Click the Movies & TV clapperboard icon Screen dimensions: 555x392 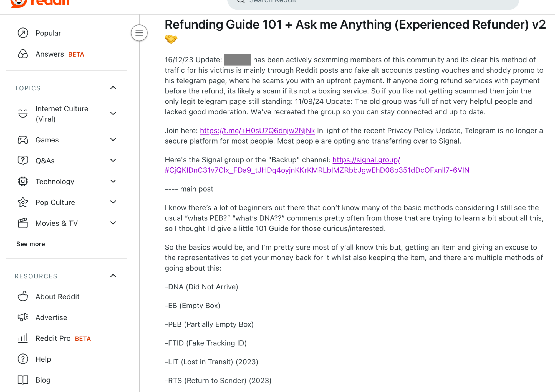tap(23, 223)
